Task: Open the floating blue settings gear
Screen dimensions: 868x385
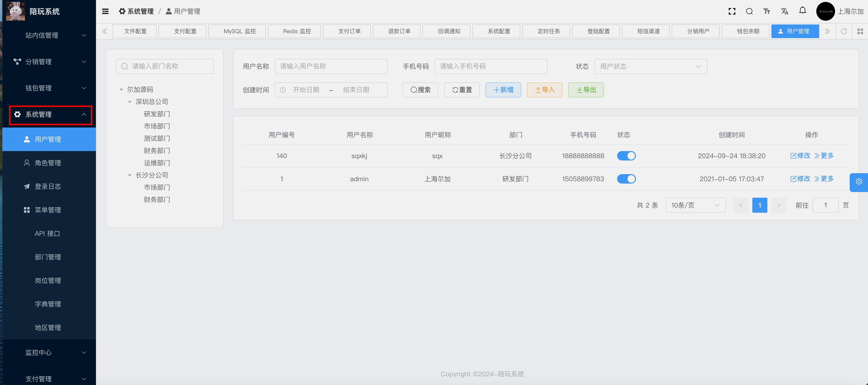Action: click(859, 182)
